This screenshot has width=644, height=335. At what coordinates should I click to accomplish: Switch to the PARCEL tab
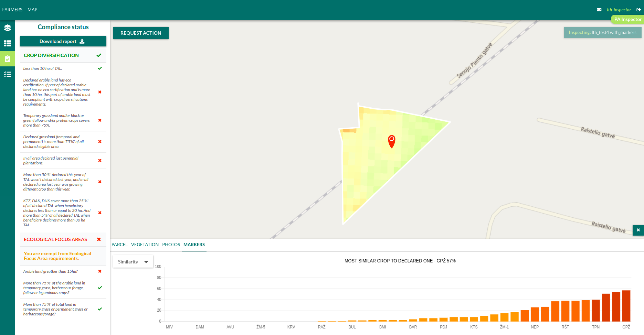click(119, 245)
